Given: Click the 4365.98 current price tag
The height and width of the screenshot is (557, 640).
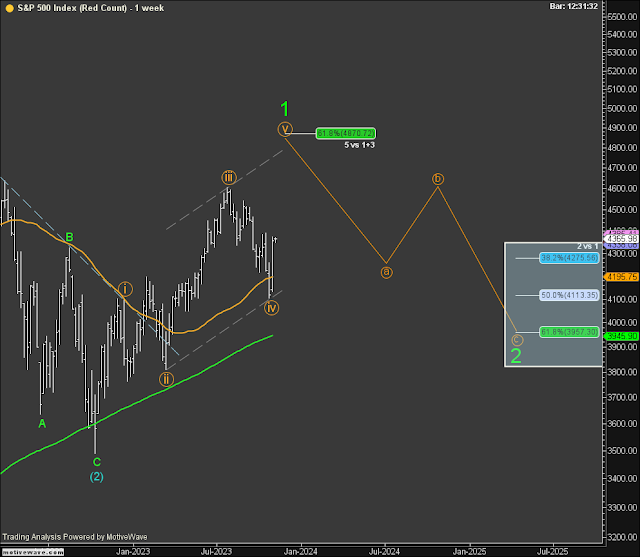Looking at the screenshot, I should pyautogui.click(x=622, y=239).
